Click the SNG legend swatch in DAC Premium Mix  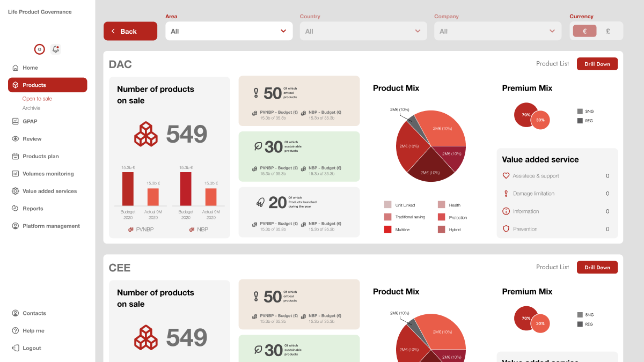(580, 112)
